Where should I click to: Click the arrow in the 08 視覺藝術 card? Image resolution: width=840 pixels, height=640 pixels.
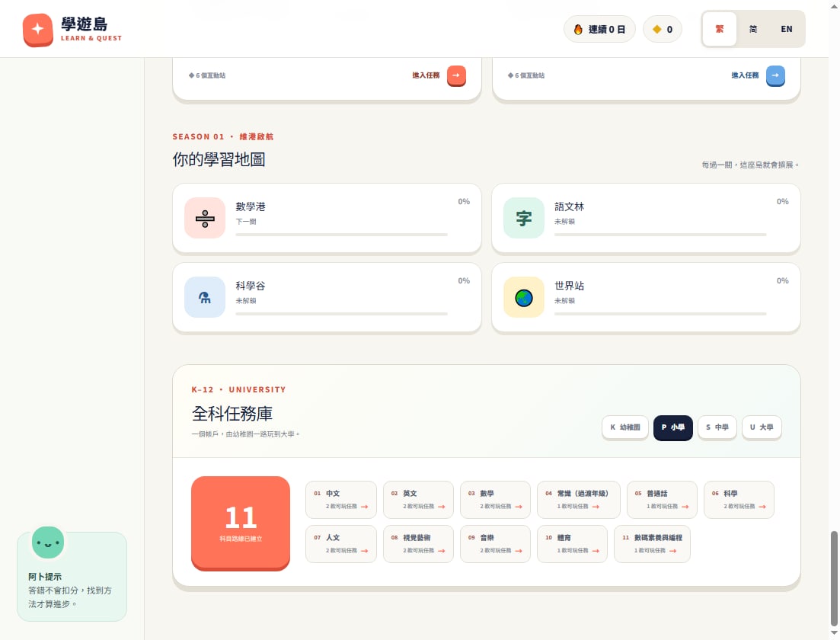click(442, 551)
